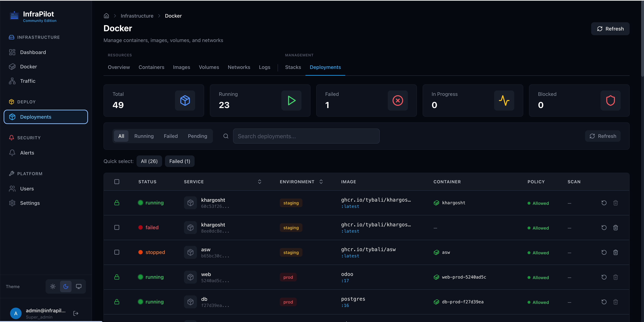Click the prod badge on web row
The image size is (644, 322).
pos(288,277)
